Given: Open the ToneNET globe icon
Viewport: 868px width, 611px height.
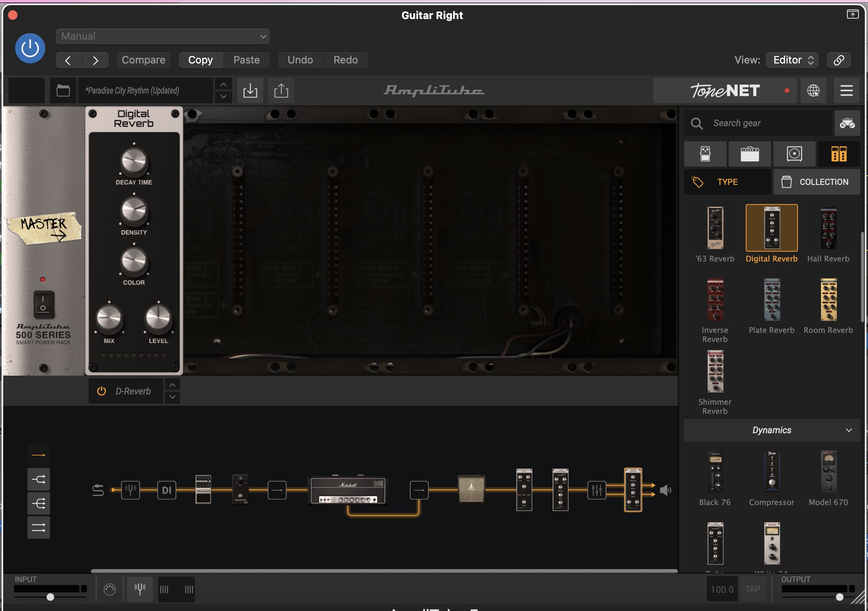Looking at the screenshot, I should [x=813, y=91].
